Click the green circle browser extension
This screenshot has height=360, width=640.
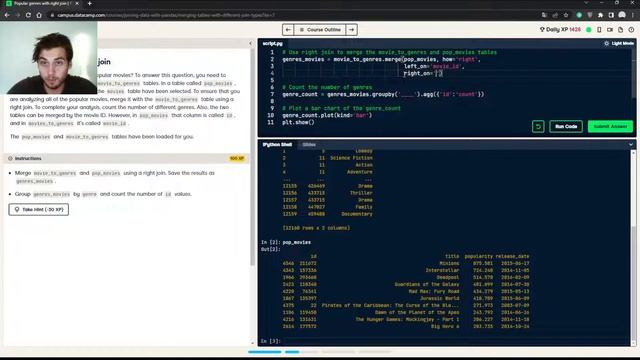pyautogui.click(x=579, y=15)
